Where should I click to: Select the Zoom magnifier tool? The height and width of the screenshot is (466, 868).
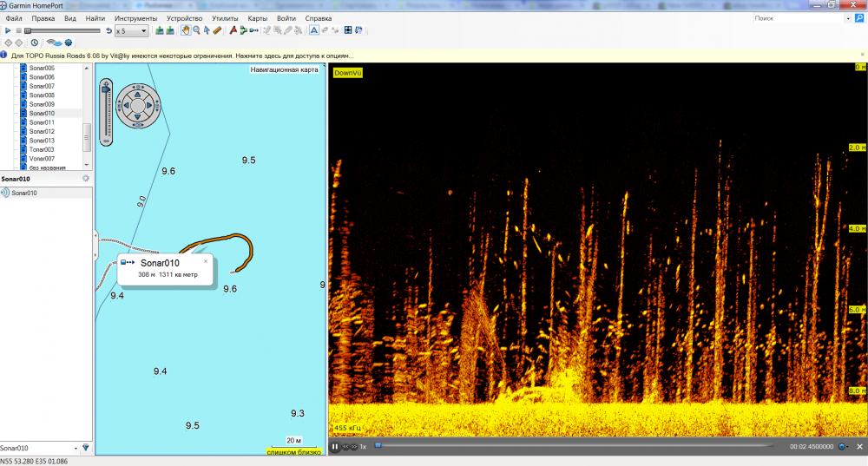(x=196, y=30)
